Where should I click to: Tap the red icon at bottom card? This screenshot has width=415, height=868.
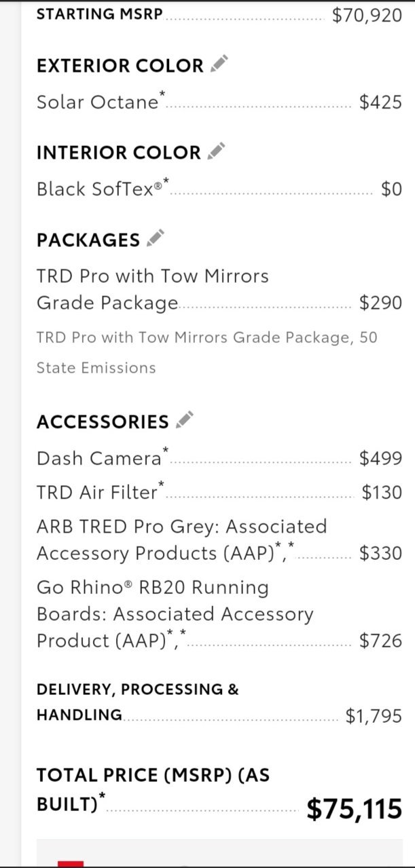(x=71, y=863)
